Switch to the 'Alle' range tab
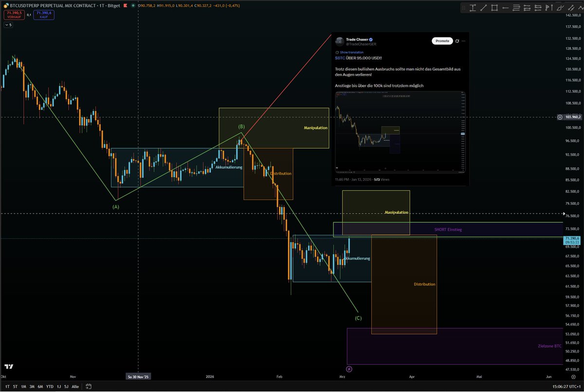This screenshot has height=392, width=584. [x=75, y=387]
